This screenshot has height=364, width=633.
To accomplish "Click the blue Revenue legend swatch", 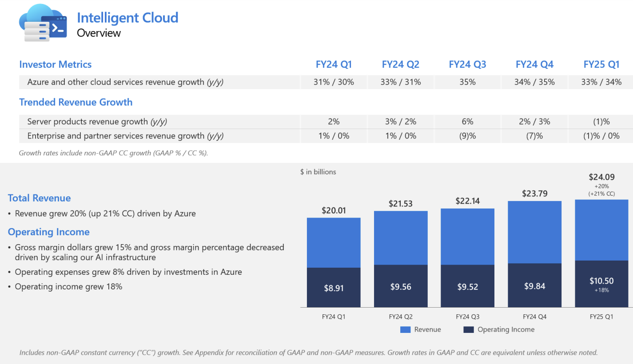I will click(x=406, y=329).
